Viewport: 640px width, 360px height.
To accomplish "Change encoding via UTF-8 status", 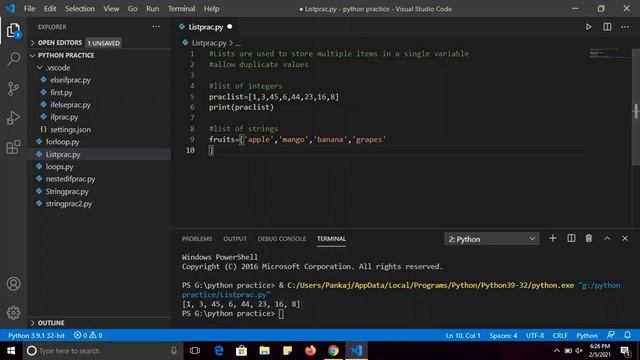I will (x=535, y=336).
